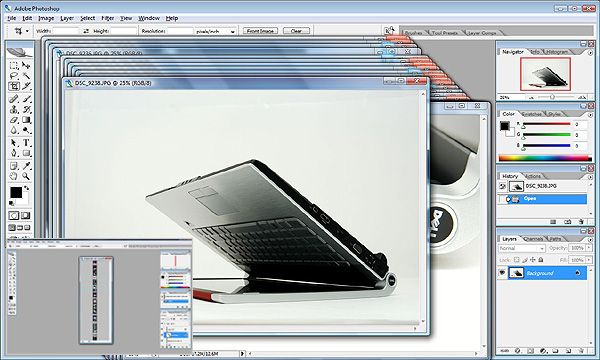Open the pixels/inch resolution units dropdown

tap(215, 31)
